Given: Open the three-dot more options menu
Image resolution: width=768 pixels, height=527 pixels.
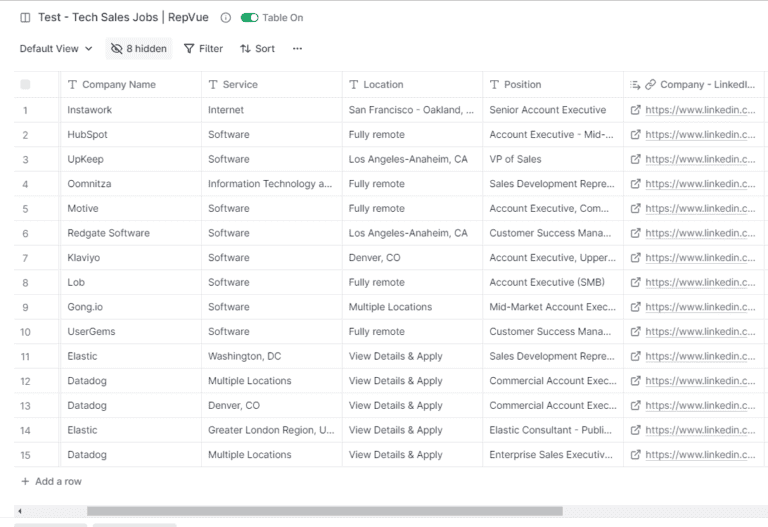Looking at the screenshot, I should tap(297, 49).
